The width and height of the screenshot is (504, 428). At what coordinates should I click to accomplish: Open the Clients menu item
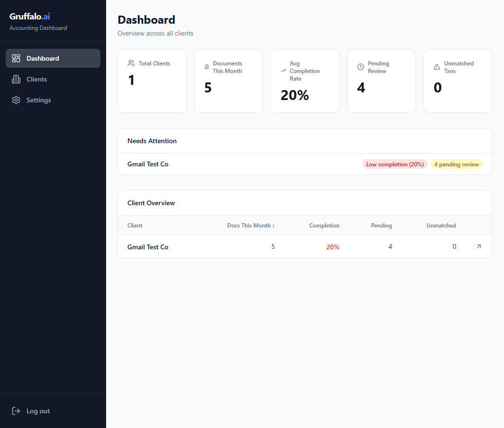pyautogui.click(x=36, y=79)
